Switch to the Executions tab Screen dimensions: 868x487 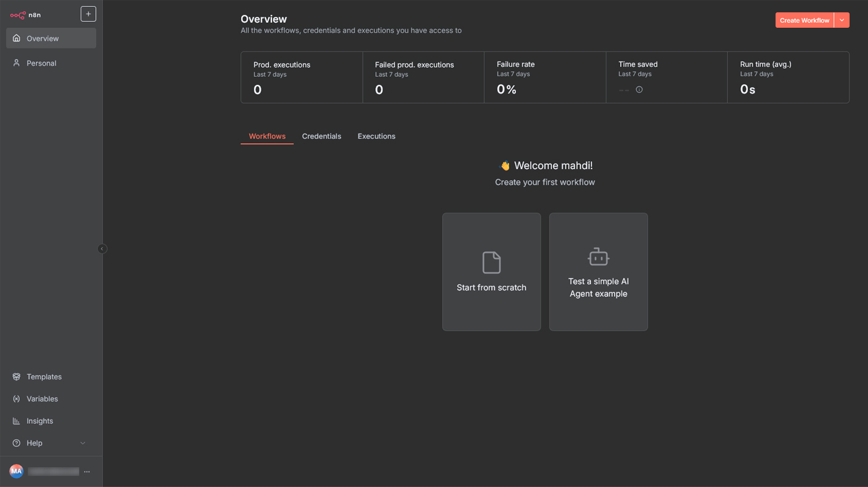point(376,136)
